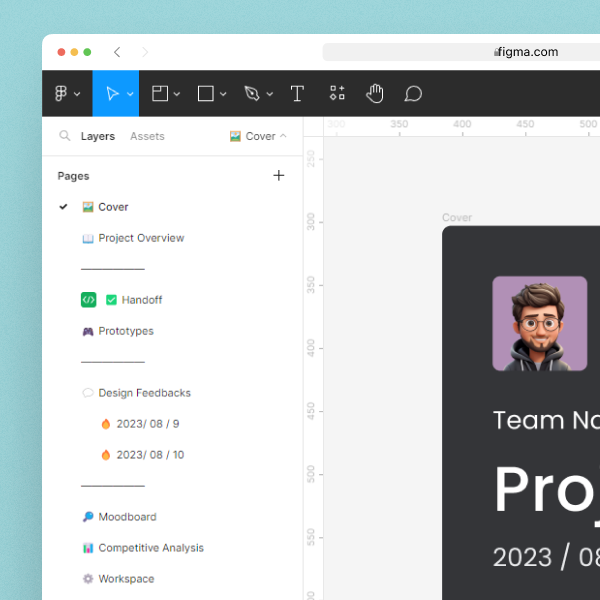Select the Comment tool
600x600 pixels.
click(413, 93)
